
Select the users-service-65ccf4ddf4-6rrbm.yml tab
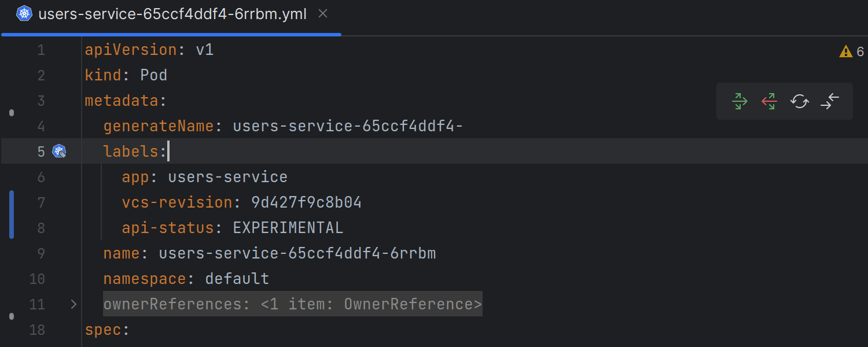172,14
